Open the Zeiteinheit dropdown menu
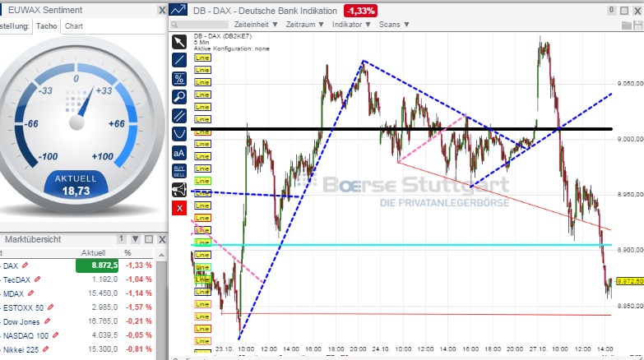Image resolution: width=644 pixels, height=360 pixels. [256, 25]
